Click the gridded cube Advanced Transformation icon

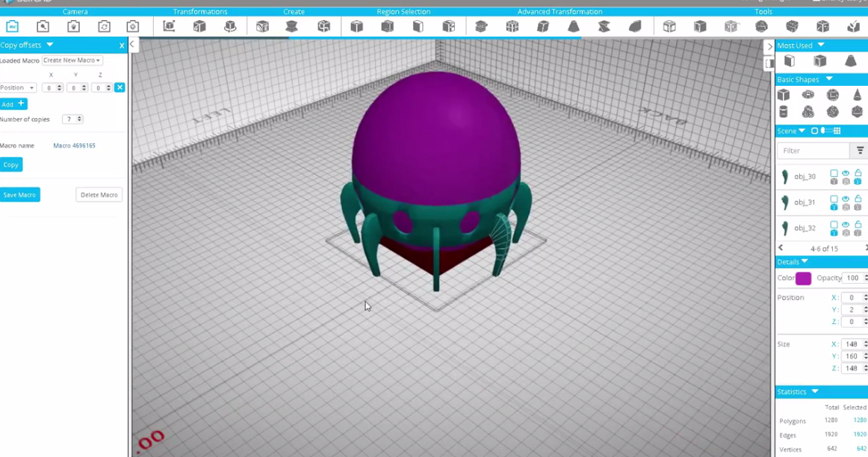[x=512, y=26]
